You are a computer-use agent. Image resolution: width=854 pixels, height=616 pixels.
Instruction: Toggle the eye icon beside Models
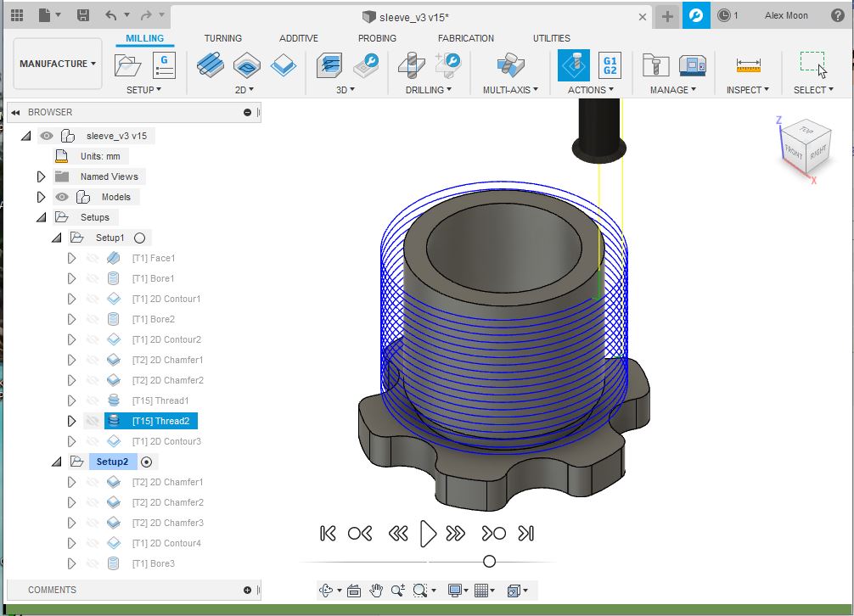click(x=62, y=197)
